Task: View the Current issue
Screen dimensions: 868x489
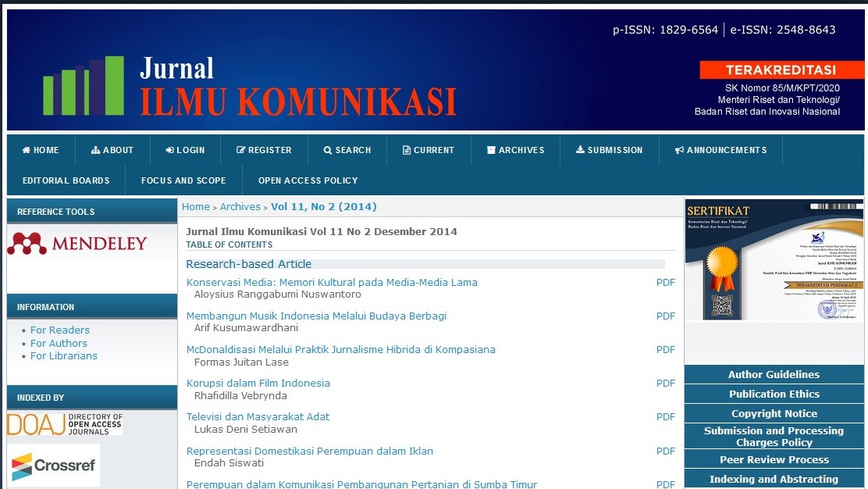Action: pos(429,150)
